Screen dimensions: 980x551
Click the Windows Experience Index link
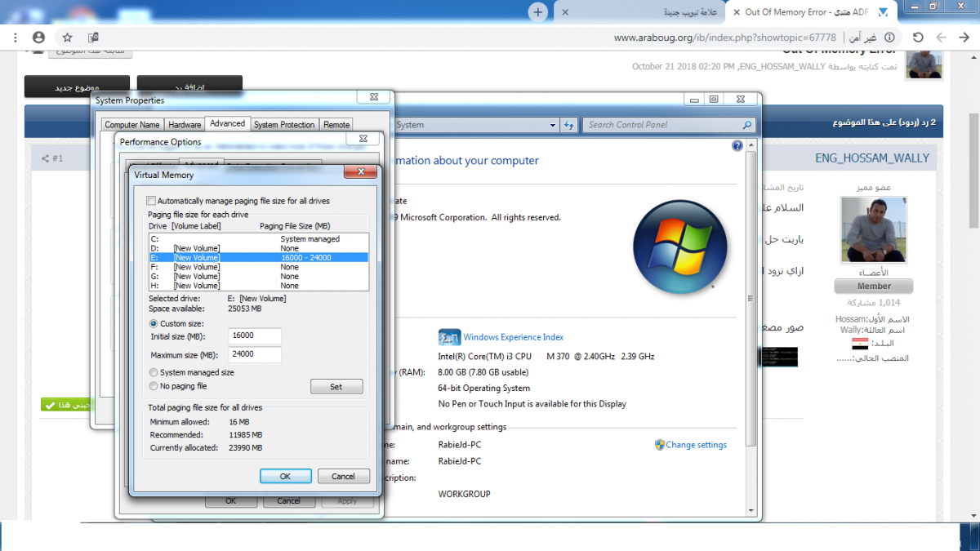pos(513,337)
